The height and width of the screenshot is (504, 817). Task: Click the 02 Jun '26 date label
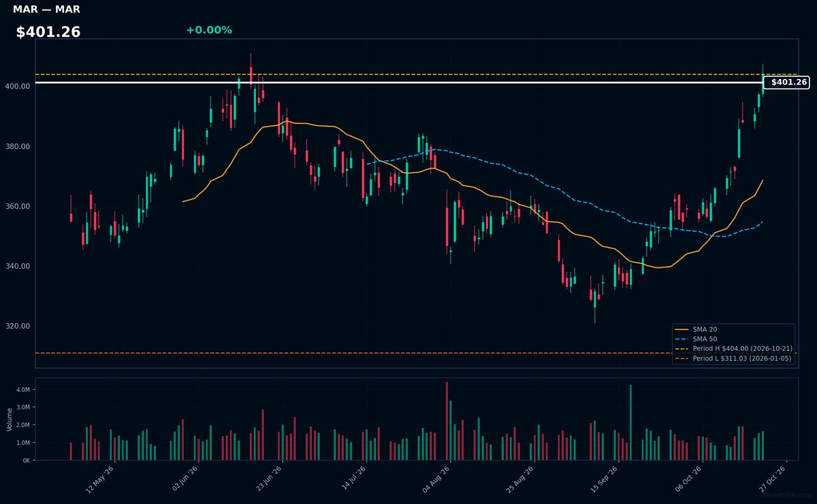point(184,479)
